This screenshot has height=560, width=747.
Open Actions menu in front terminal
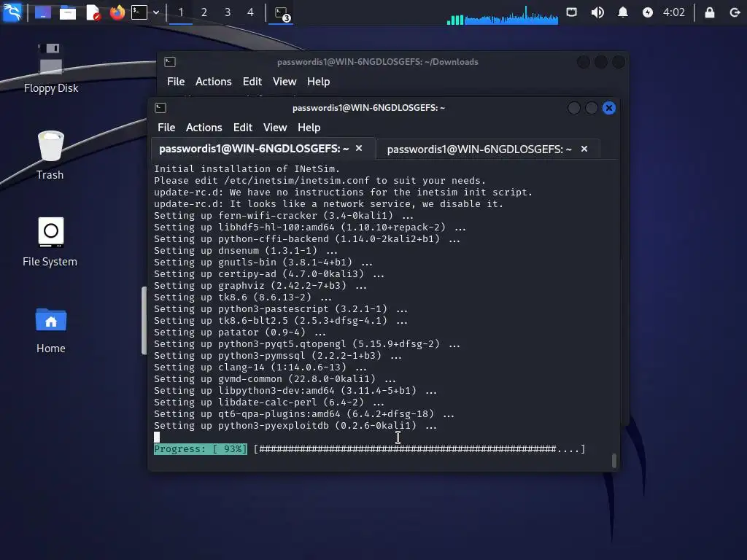pyautogui.click(x=204, y=128)
